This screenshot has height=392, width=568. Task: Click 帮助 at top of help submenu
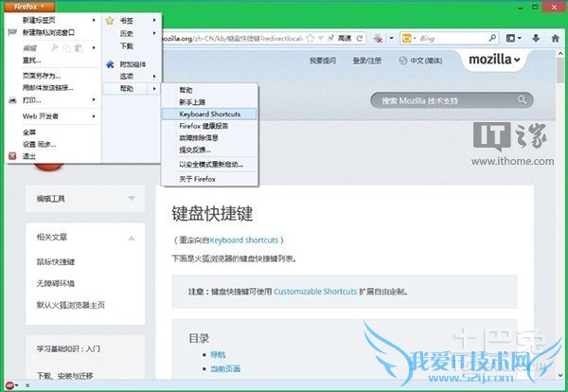coord(186,90)
